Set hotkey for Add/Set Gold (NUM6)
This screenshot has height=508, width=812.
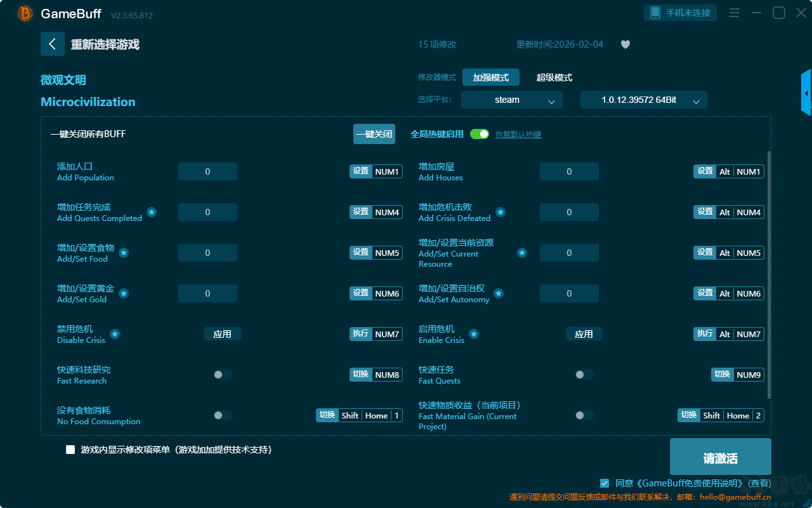(376, 293)
